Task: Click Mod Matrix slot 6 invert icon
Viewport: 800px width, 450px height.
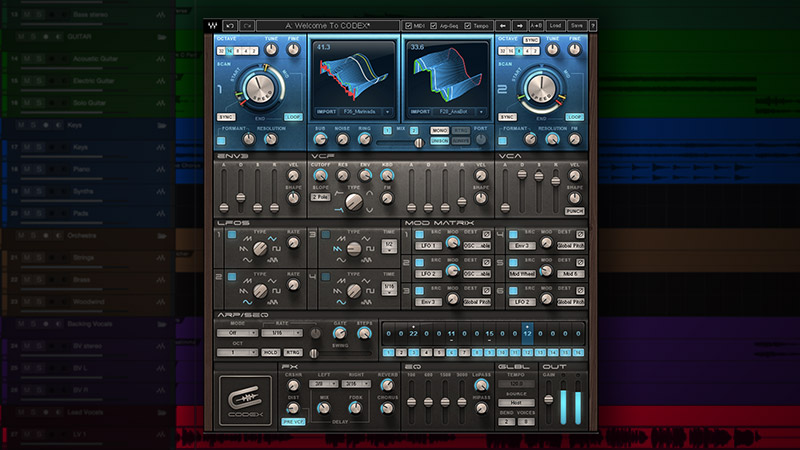Action: point(580,290)
